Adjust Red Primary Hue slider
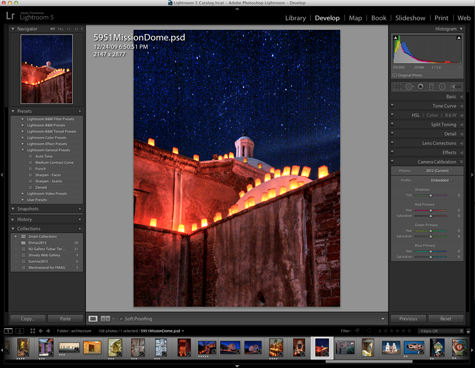Screen dimensions: 475x368 430,210
